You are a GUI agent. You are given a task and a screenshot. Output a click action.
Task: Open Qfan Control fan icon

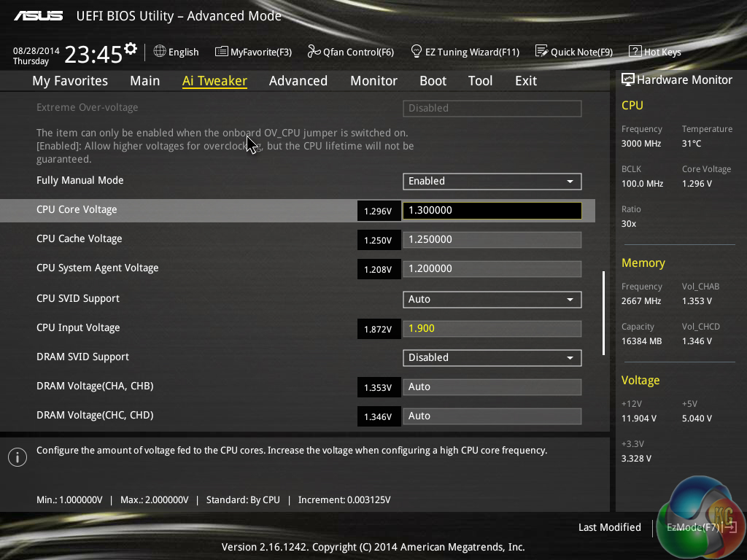(314, 52)
